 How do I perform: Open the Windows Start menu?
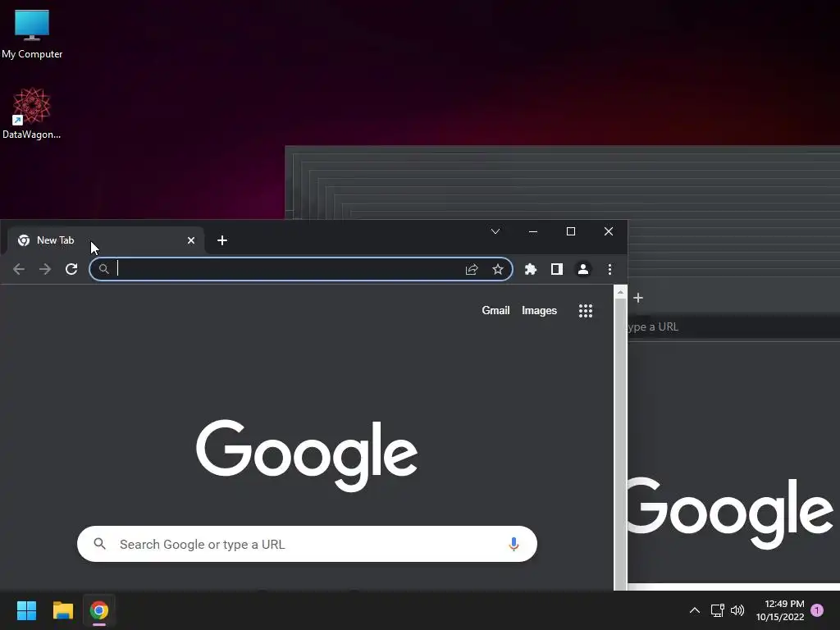click(26, 610)
